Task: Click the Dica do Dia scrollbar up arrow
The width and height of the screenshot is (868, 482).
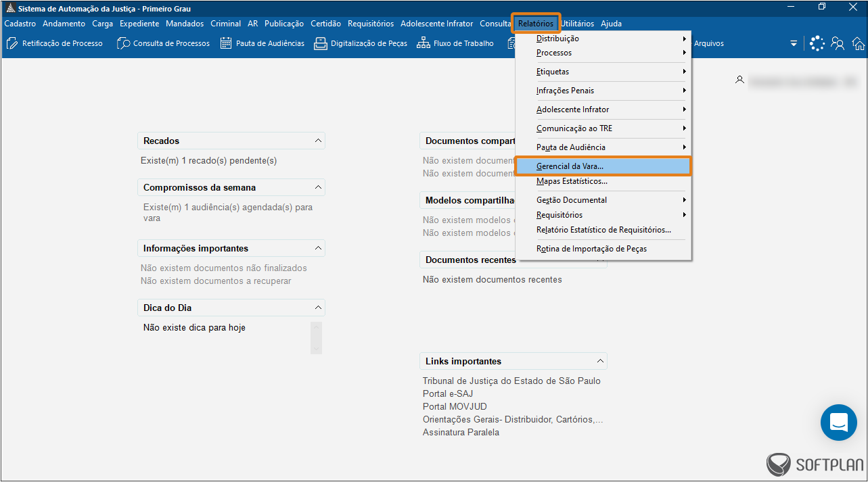Action: [x=316, y=327]
